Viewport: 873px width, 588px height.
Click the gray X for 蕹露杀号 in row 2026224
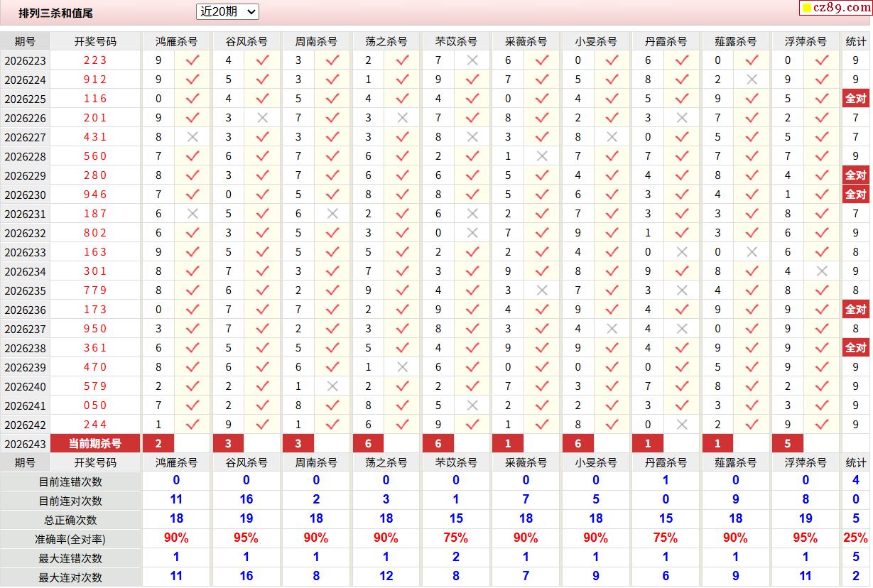(752, 80)
